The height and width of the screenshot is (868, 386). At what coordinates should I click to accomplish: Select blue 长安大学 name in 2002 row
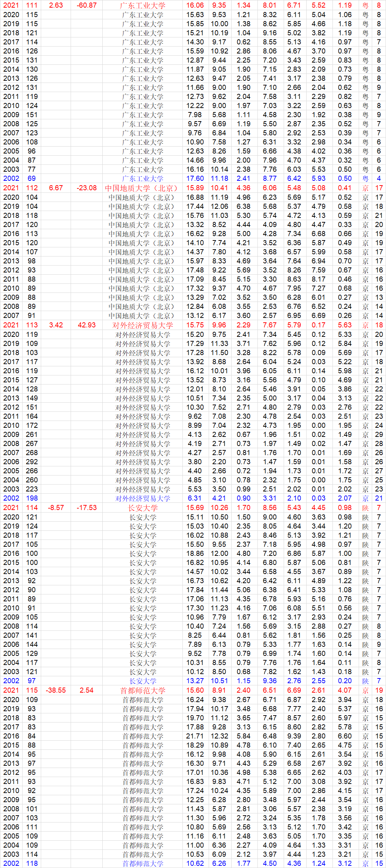point(142,681)
